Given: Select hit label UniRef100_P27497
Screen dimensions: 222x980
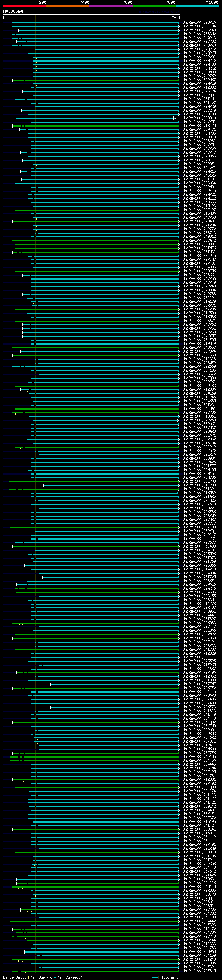Looking at the screenshot, I should [x=199, y=210].
